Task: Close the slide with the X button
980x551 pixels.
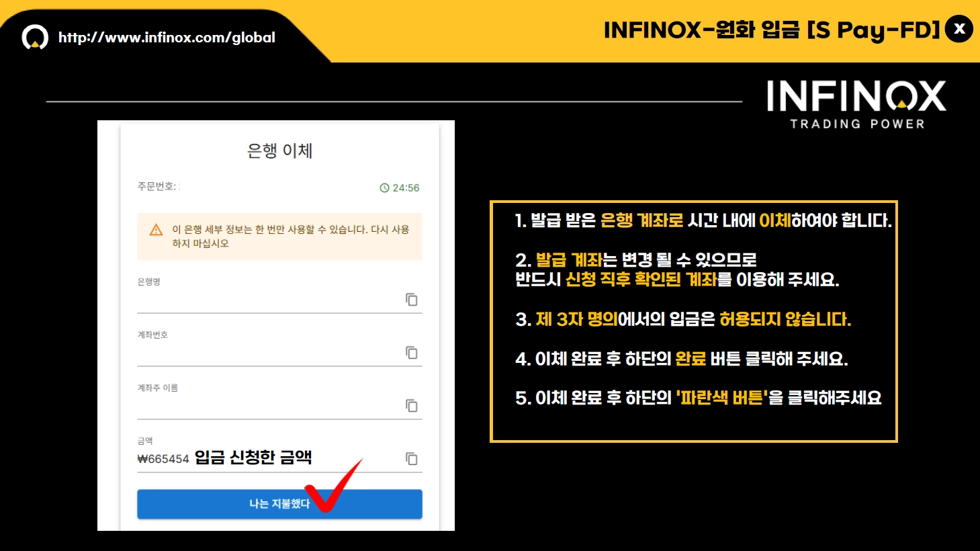Action: (x=959, y=29)
